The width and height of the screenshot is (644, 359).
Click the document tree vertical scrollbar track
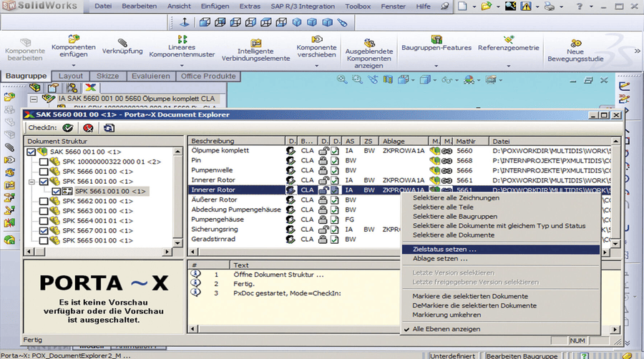tap(177, 197)
